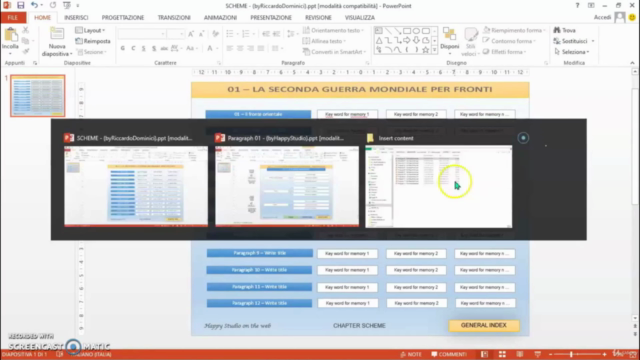Click the NOTE button in status bar
Screen dimensions: 640x360
[411, 354]
